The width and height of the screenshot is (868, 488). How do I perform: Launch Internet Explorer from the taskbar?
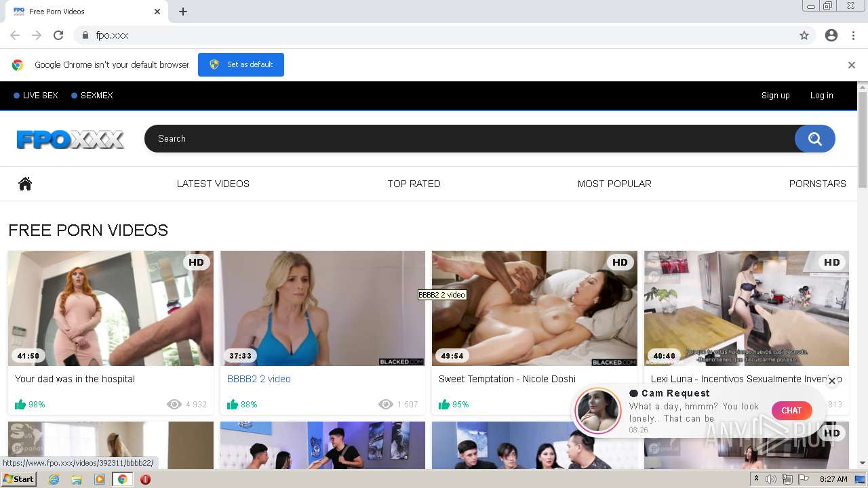(x=54, y=479)
